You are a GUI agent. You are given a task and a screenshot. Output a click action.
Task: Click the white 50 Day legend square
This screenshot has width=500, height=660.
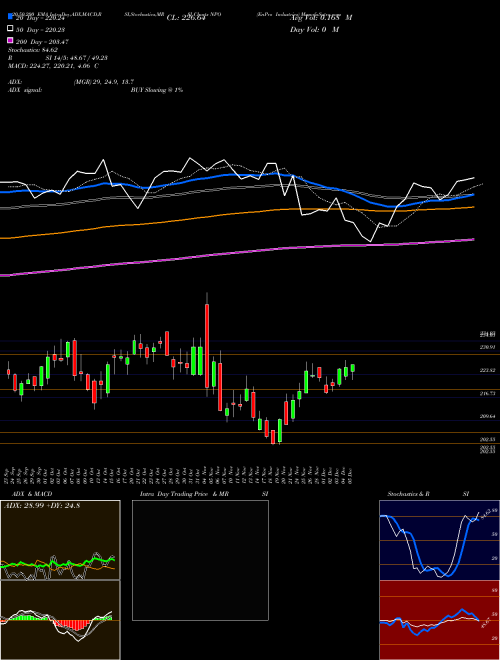tap(11, 29)
